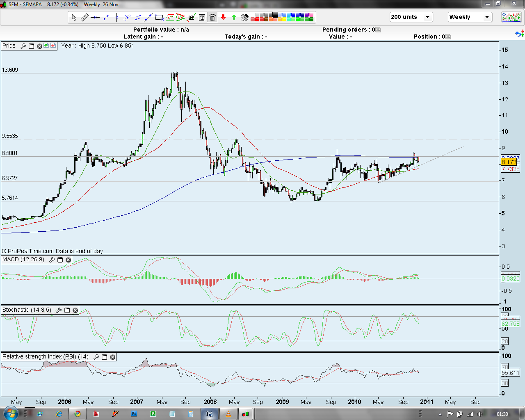Open the indicators chart button
Viewport: 525px width, 420px height.
[x=511, y=17]
